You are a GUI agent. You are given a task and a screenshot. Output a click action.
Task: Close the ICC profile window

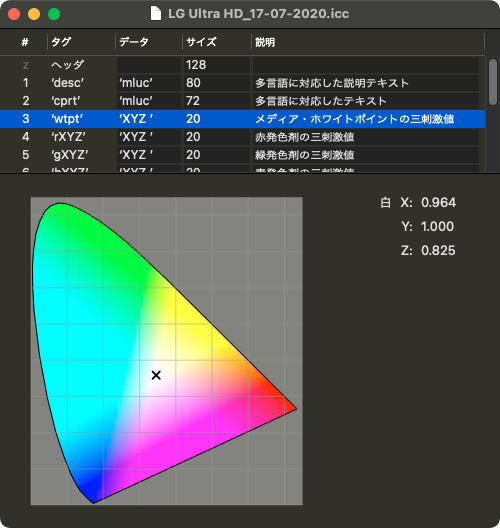click(14, 14)
